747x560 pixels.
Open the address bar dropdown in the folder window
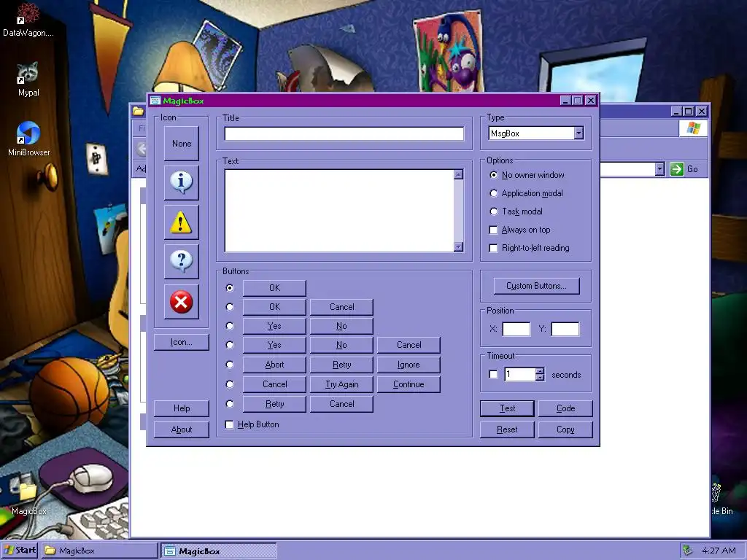point(659,169)
